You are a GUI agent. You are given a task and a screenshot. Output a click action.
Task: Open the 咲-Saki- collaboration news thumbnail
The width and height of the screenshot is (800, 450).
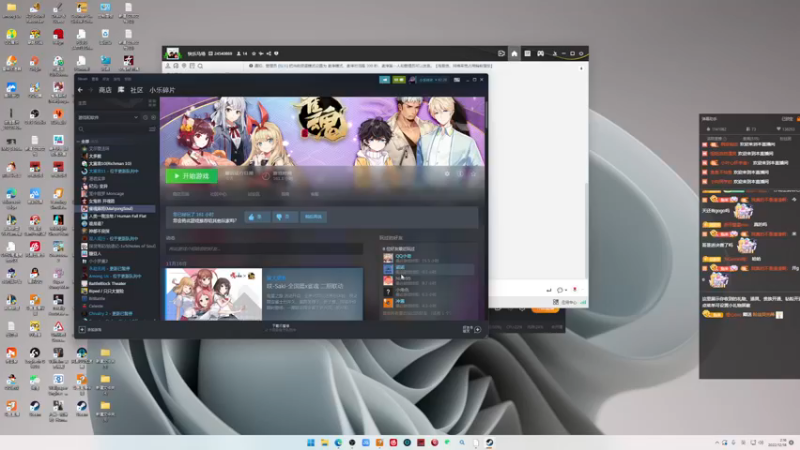(214, 294)
